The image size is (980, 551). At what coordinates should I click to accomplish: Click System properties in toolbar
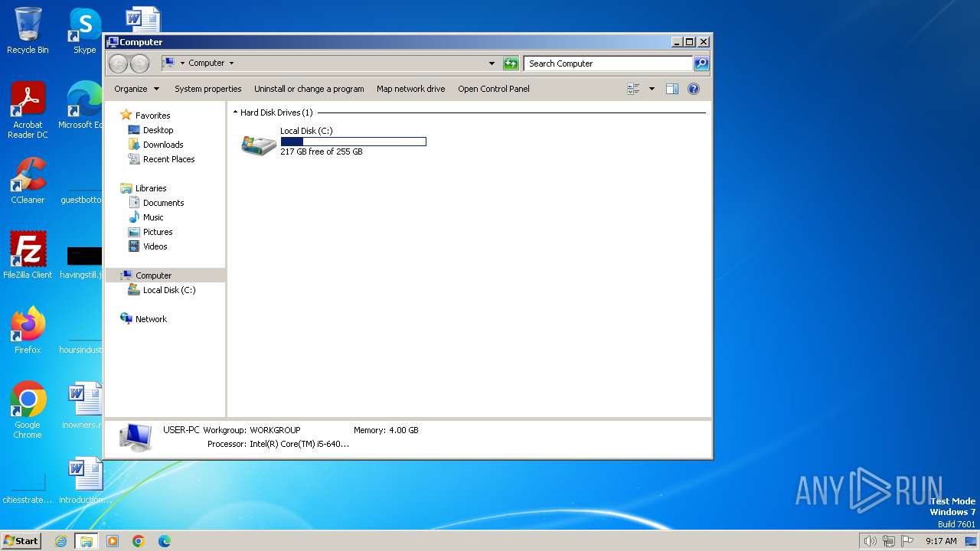pos(208,89)
